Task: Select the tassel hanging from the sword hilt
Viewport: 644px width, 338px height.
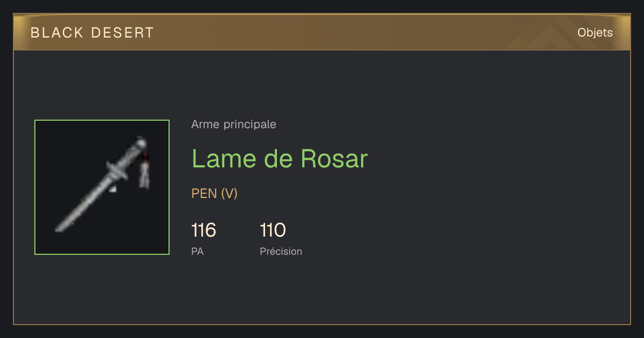Action: tap(144, 172)
